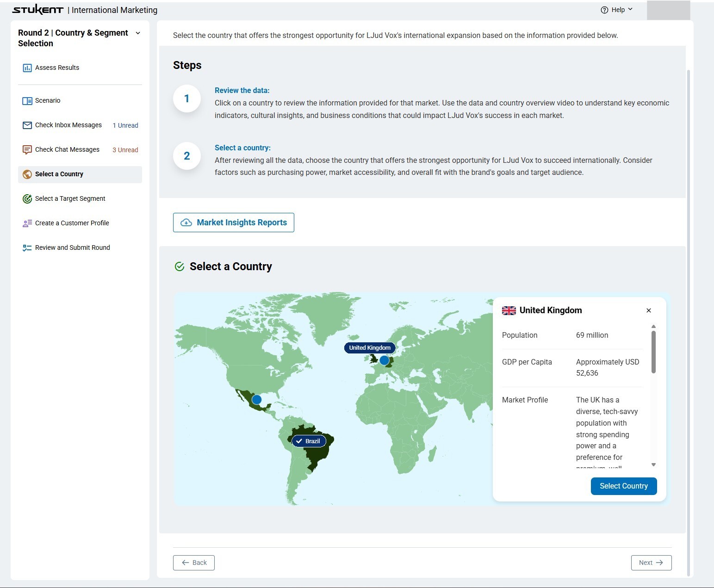Click the Next button
This screenshot has height=588, width=714.
(652, 563)
